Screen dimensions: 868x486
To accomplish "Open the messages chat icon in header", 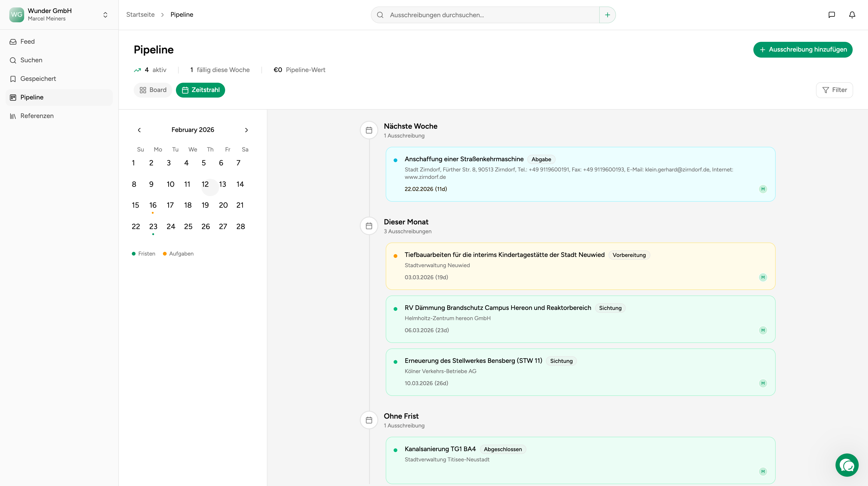I will [x=831, y=15].
